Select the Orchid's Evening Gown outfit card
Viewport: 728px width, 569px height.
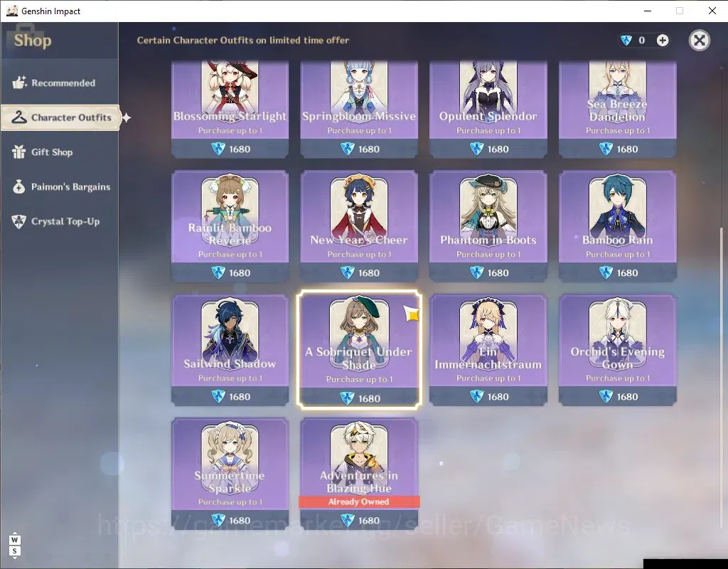(x=617, y=350)
